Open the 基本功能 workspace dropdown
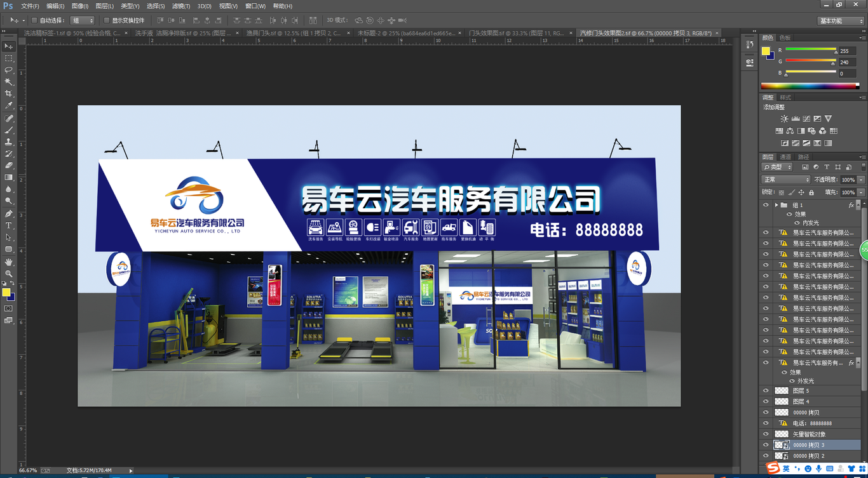The image size is (868, 478). pos(840,21)
